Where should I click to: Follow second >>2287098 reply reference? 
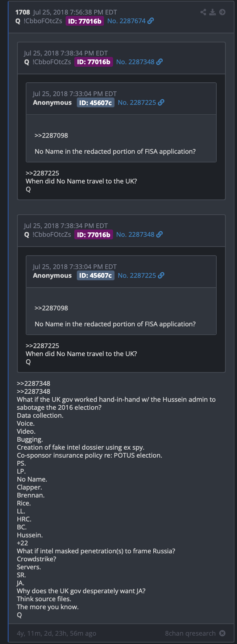tap(51, 308)
